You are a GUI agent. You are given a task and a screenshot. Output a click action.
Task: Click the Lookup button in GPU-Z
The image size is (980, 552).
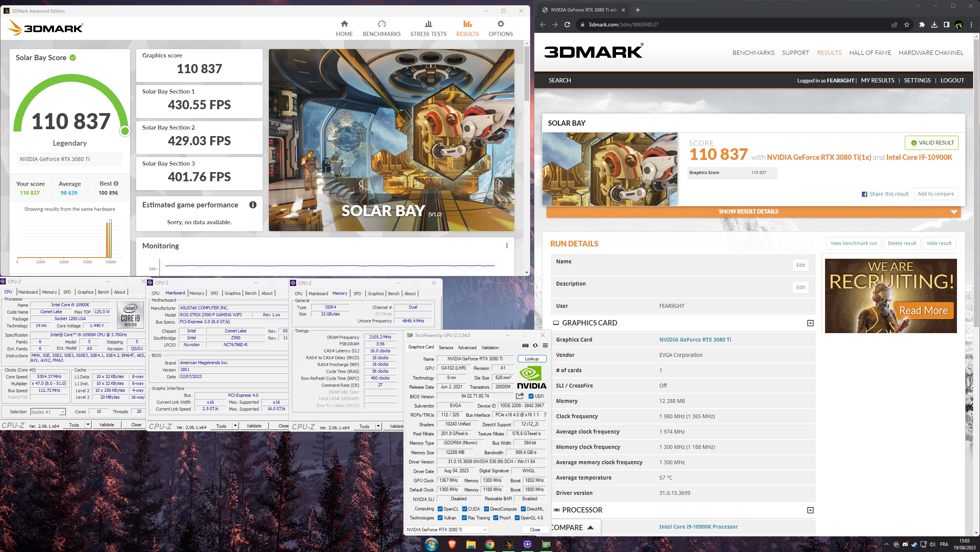point(532,359)
